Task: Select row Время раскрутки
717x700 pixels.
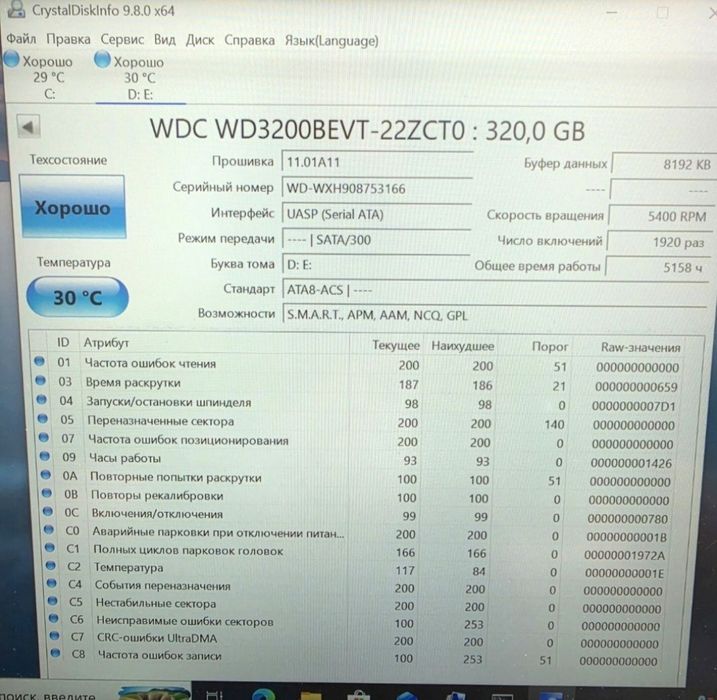Action: tap(358, 384)
